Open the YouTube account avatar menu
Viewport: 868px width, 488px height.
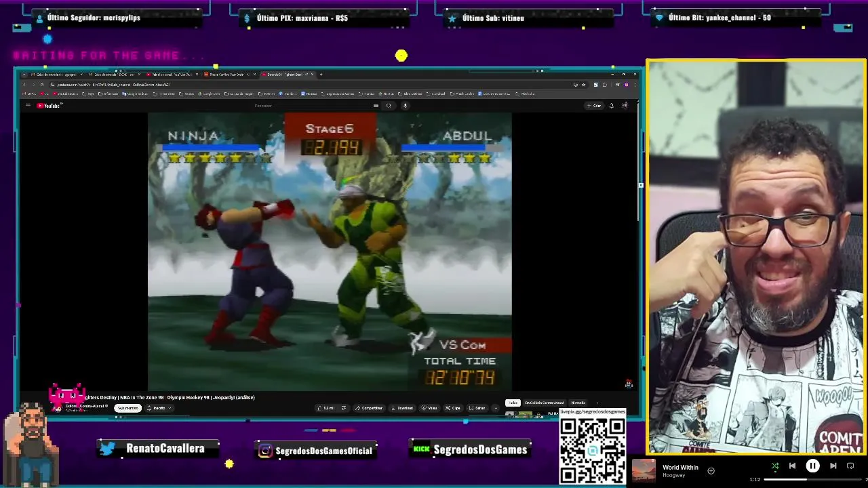625,105
